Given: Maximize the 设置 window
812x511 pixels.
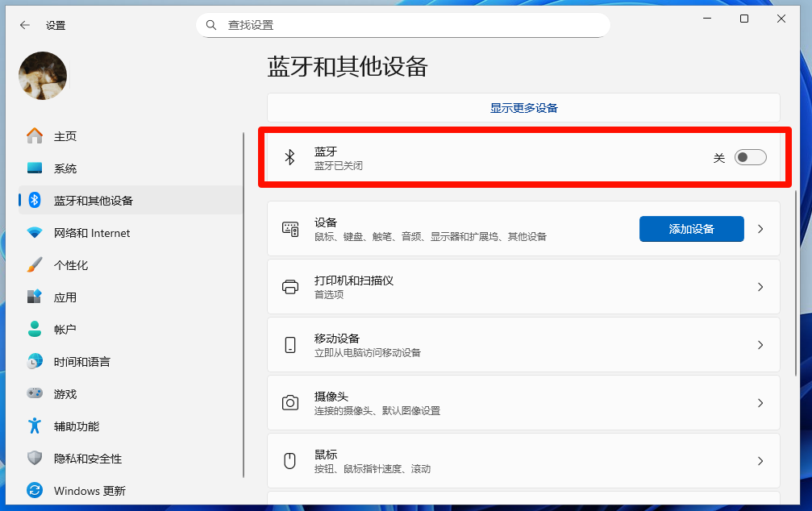Looking at the screenshot, I should click(744, 19).
